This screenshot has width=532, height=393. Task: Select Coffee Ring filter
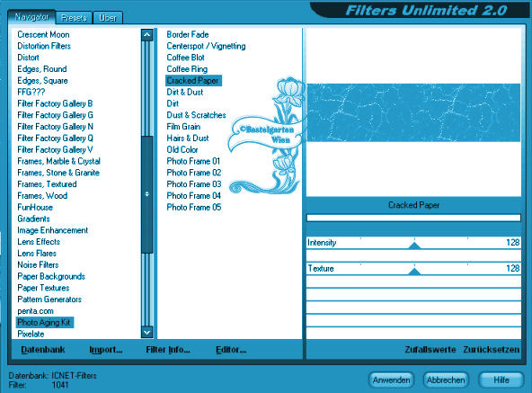(x=187, y=69)
